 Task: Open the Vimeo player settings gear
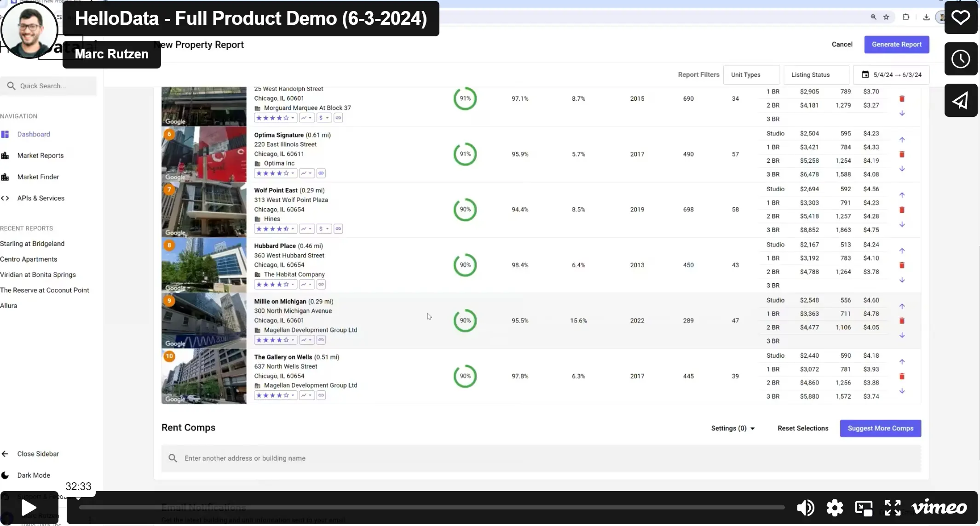834,508
